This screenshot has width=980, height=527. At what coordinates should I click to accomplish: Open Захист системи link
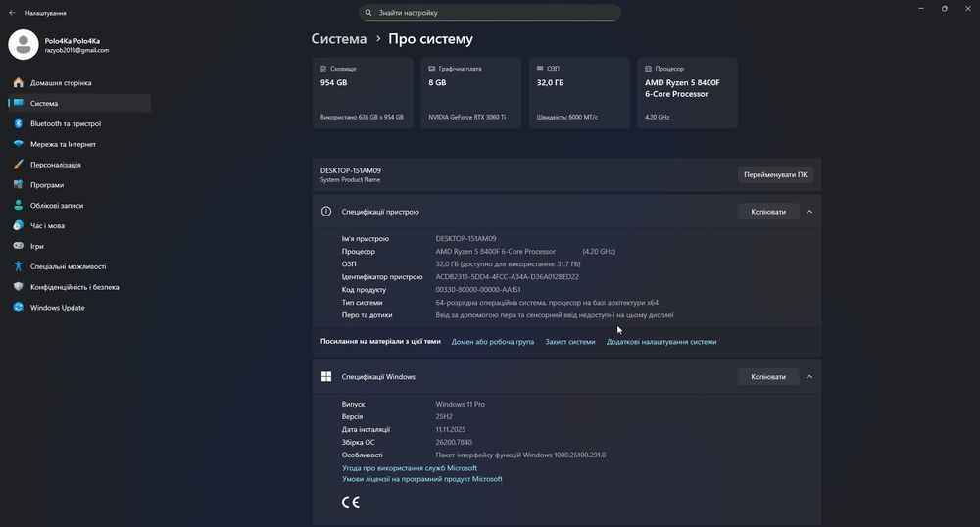pyautogui.click(x=570, y=342)
